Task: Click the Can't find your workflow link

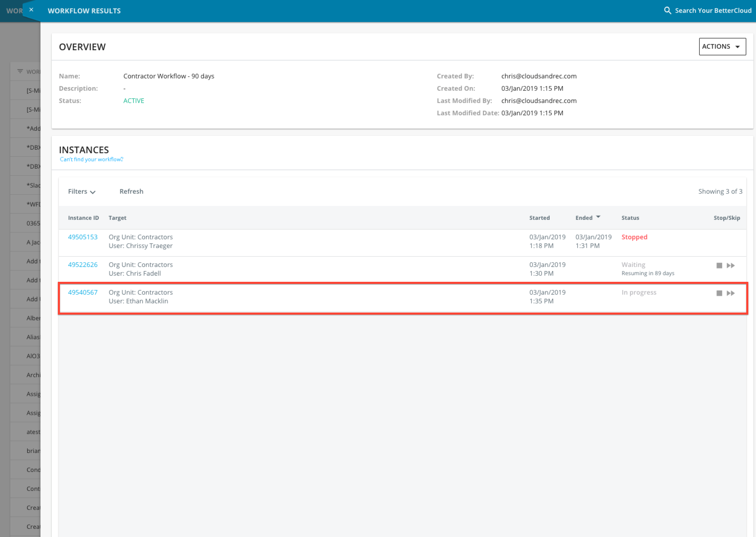Action: [x=91, y=159]
